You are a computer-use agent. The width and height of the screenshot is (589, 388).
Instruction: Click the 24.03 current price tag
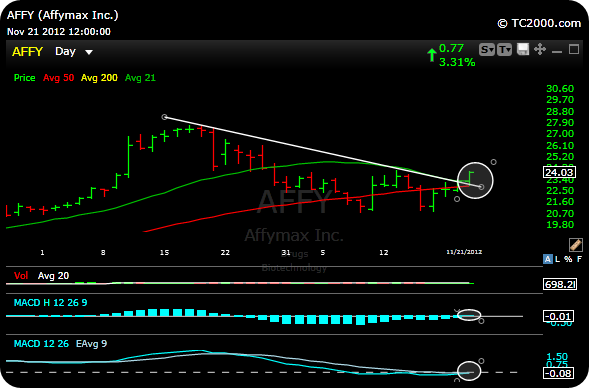point(559,172)
